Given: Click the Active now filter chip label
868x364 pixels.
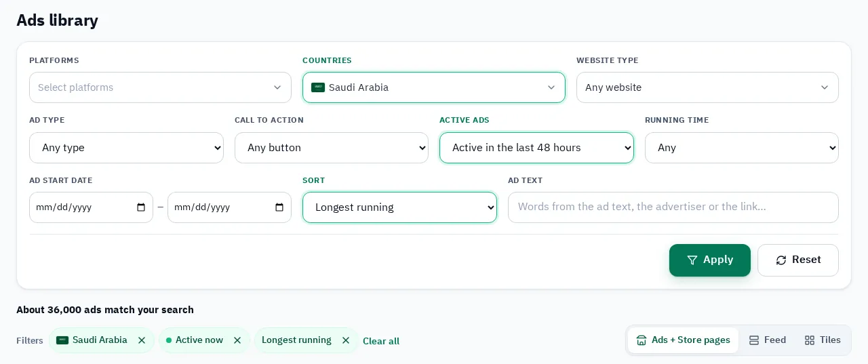Looking at the screenshot, I should point(199,340).
